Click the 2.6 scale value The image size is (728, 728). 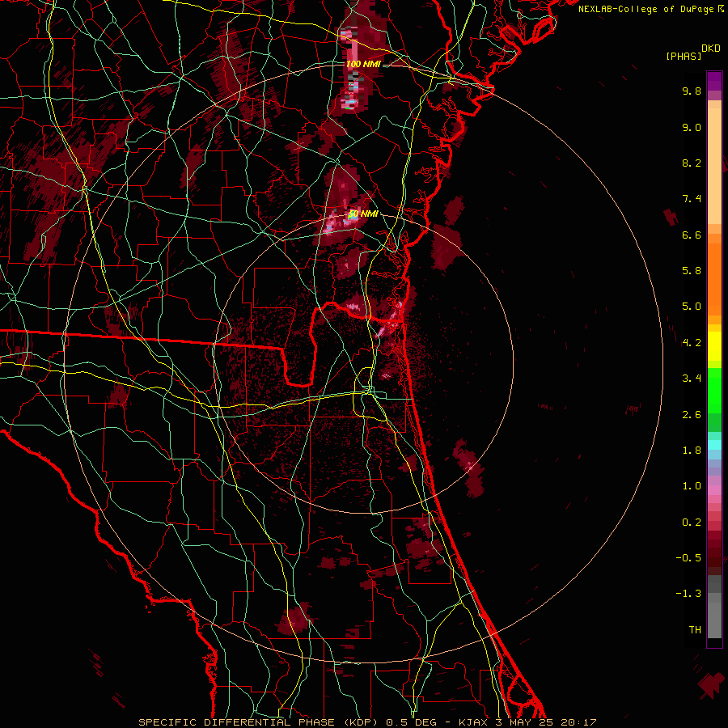point(692,415)
